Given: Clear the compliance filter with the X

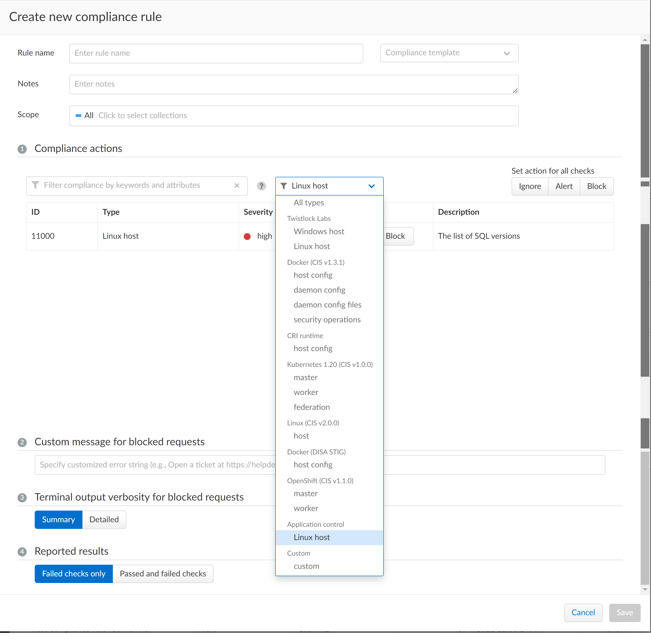Looking at the screenshot, I should click(x=237, y=185).
